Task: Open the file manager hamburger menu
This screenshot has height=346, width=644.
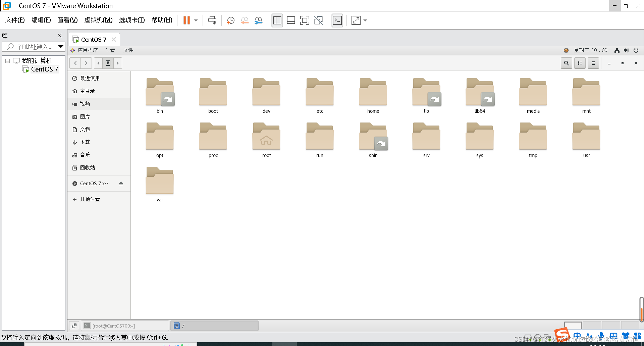Action: (593, 63)
